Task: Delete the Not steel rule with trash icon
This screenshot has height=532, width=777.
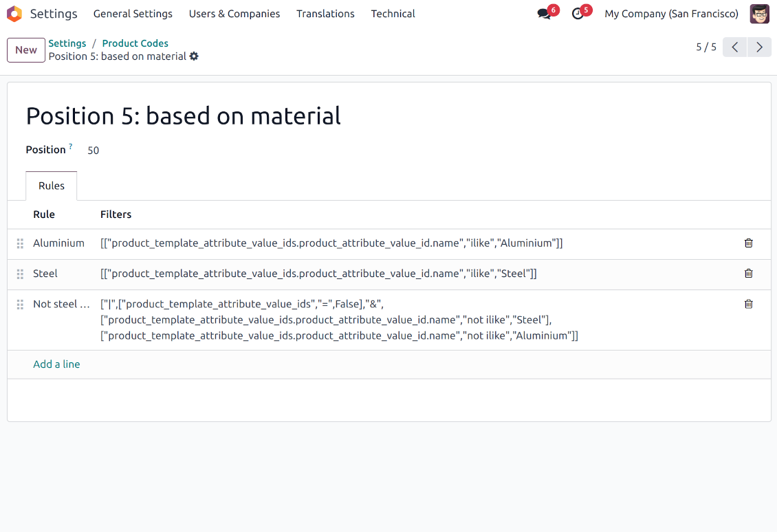Action: (749, 304)
